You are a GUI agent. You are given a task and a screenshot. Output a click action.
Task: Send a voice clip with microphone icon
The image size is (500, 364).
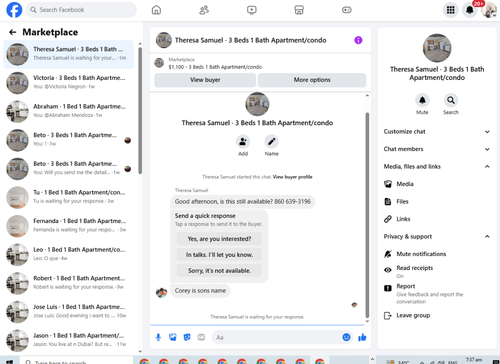(x=158, y=337)
